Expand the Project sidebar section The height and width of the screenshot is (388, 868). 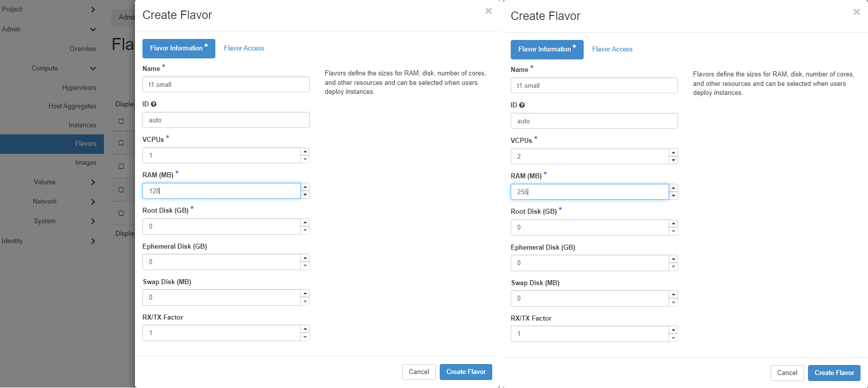point(93,9)
